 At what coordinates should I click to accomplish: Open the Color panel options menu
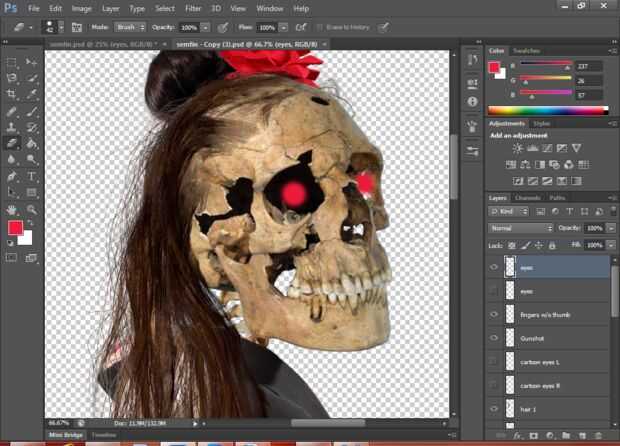[x=612, y=51]
